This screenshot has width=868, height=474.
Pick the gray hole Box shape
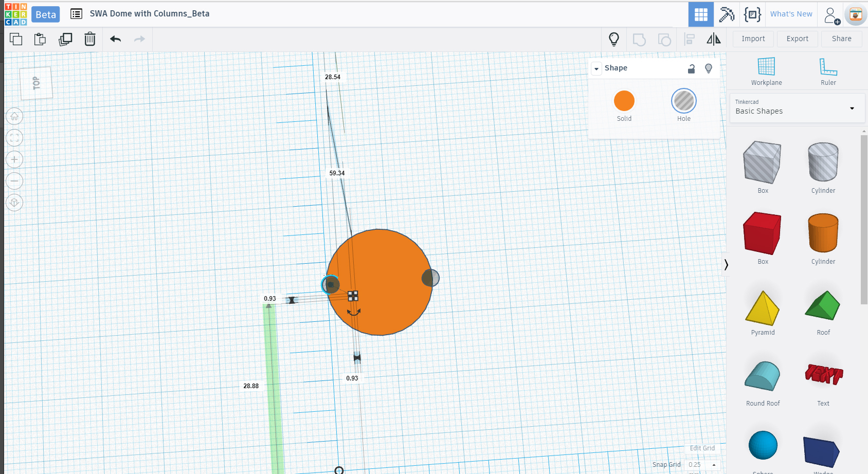[763, 162]
